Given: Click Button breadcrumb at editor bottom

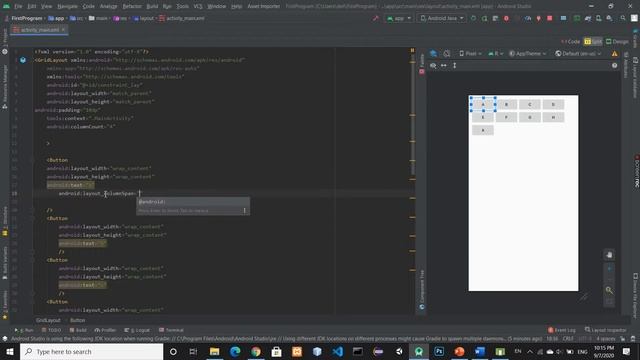Looking at the screenshot, I should point(78,320).
